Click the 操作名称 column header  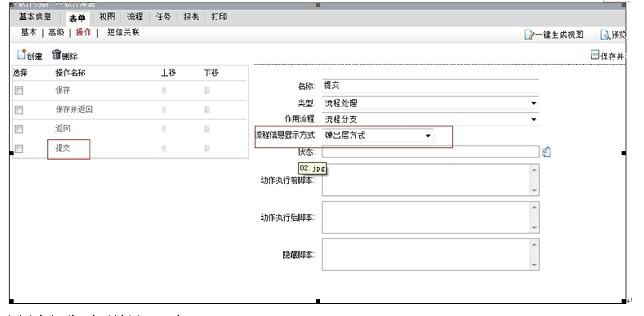click(70, 73)
